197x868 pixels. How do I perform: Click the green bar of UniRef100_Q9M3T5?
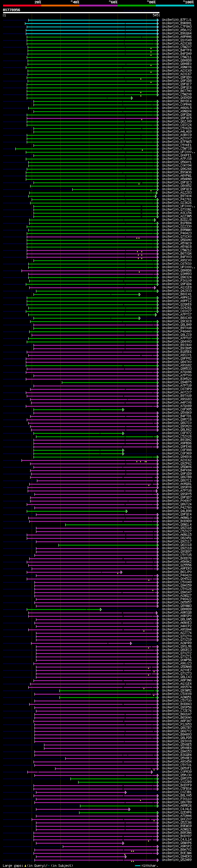point(115,779)
